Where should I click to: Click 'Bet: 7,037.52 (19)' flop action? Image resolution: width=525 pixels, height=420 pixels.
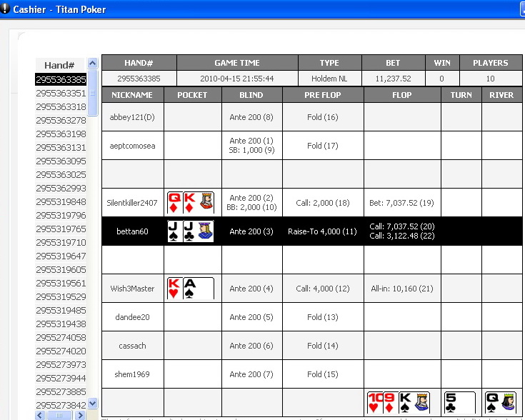pos(401,203)
